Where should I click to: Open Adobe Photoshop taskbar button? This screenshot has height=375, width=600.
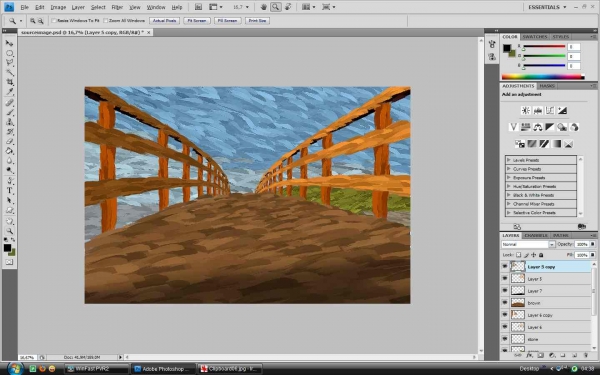tap(163, 369)
